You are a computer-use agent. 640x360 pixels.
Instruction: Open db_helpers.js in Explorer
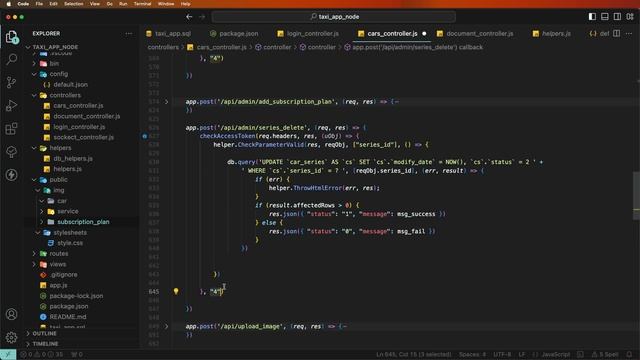[x=73, y=158]
